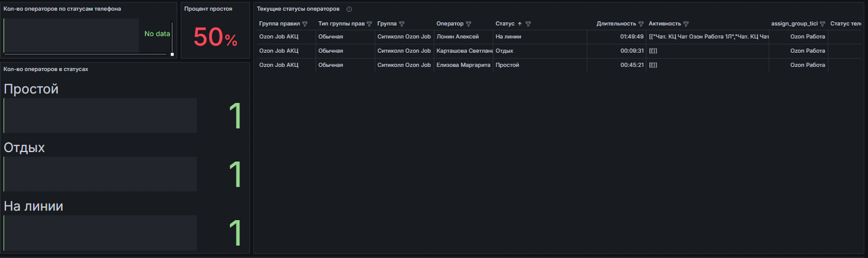Open filter icon next to Группа column
The height and width of the screenshot is (258, 868).
(402, 24)
